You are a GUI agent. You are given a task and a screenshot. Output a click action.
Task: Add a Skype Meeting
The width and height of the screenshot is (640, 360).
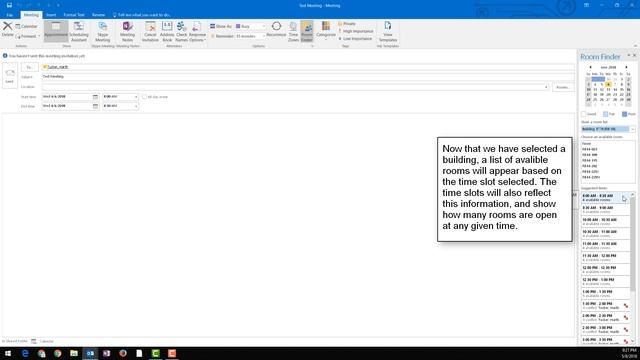[103, 31]
